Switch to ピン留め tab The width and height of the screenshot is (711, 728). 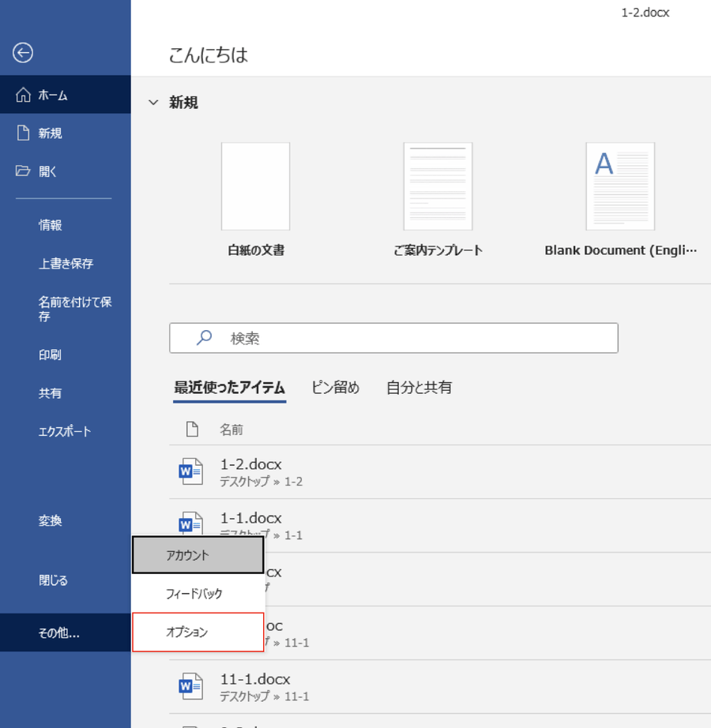tap(335, 387)
